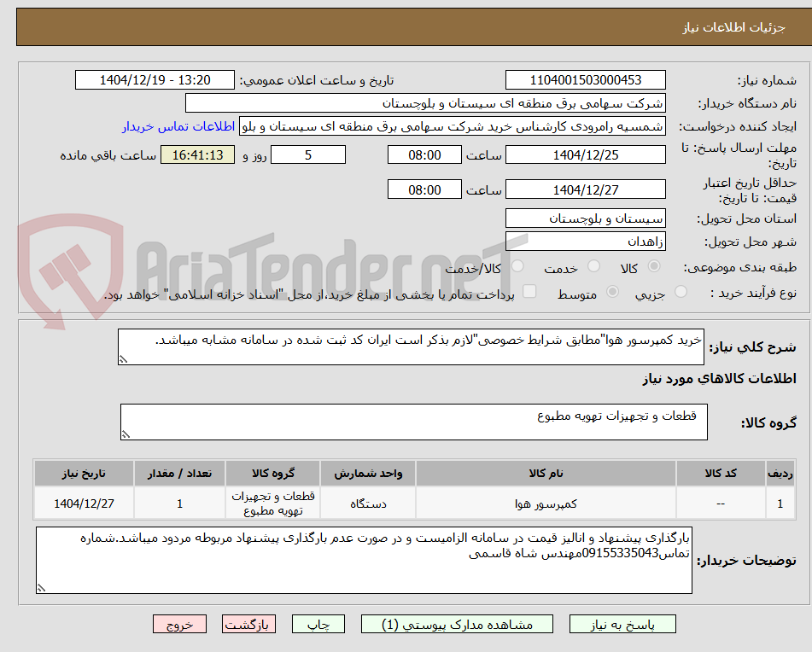Click the 'ردیف' column header
The image size is (812, 652).
[x=780, y=474]
